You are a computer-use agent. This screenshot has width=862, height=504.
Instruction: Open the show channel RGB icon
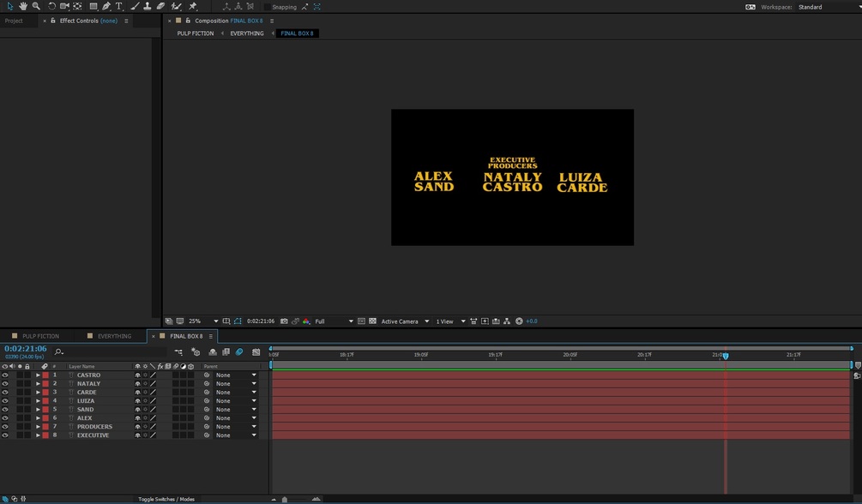pos(306,321)
